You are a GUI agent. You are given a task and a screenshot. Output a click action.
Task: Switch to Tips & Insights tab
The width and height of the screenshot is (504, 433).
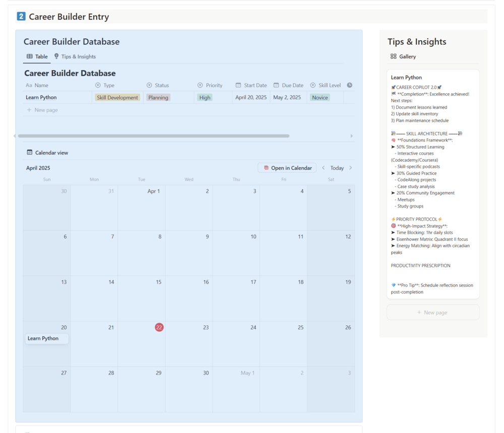tap(75, 56)
